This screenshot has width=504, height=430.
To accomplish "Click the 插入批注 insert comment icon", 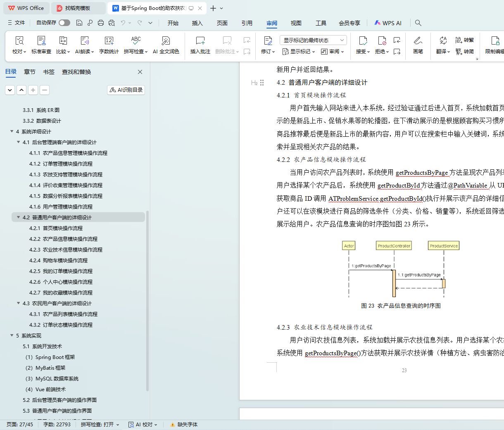I will (x=200, y=41).
